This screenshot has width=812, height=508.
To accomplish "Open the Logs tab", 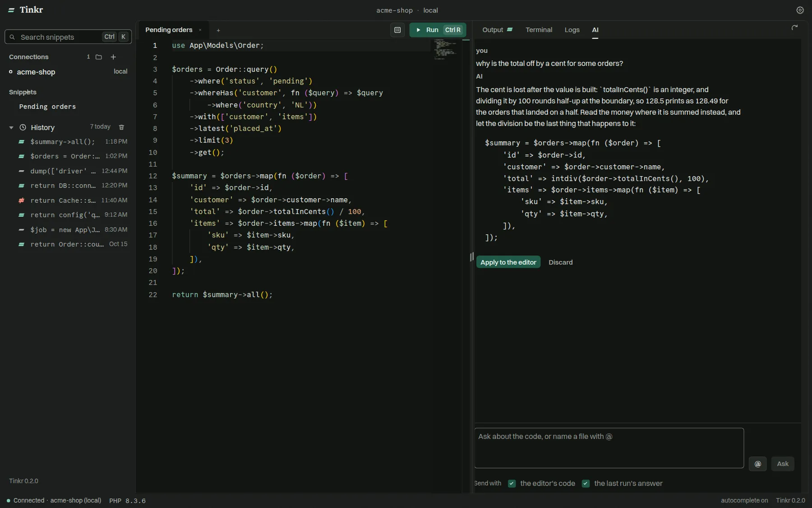I will [x=572, y=30].
